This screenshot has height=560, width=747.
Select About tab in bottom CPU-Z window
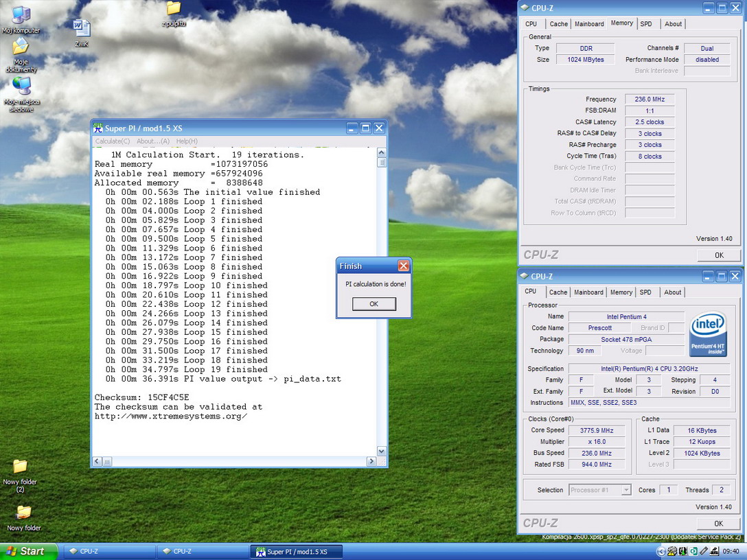(x=673, y=292)
